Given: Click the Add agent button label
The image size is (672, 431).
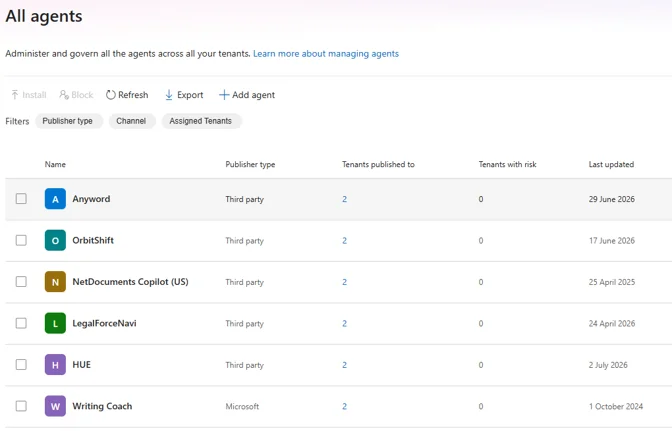Looking at the screenshot, I should click(x=254, y=95).
